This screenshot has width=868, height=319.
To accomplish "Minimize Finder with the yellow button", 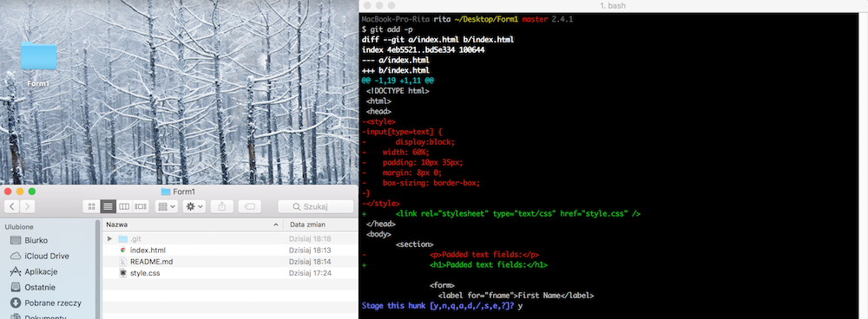I will (x=20, y=192).
